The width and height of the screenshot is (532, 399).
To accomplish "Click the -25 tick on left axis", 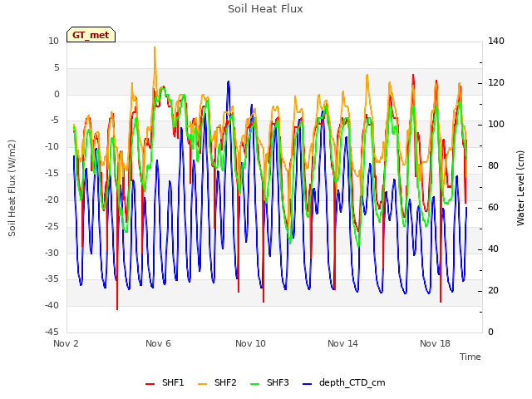I will 52,226.
